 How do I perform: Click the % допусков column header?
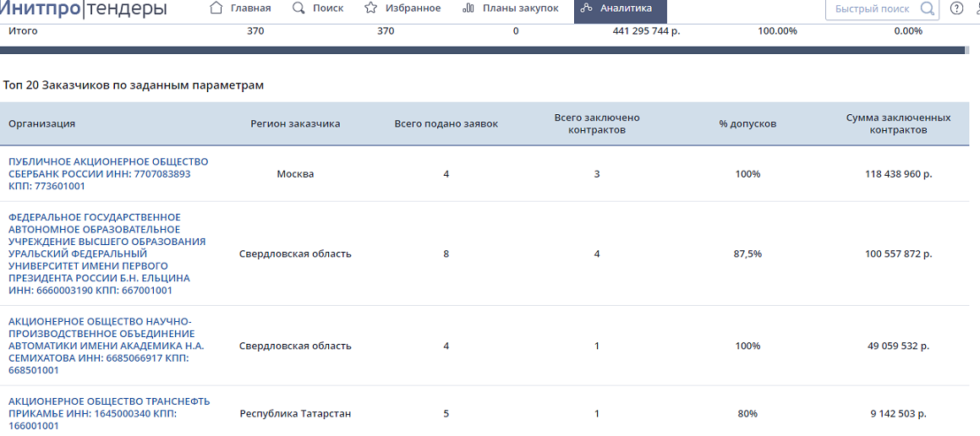point(747,123)
